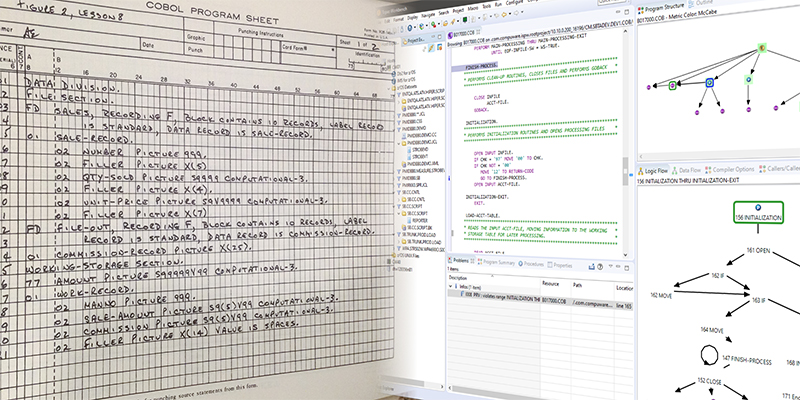Open the Navigate menu
Image resolution: width=800 pixels, height=400 pixels.
point(428,15)
